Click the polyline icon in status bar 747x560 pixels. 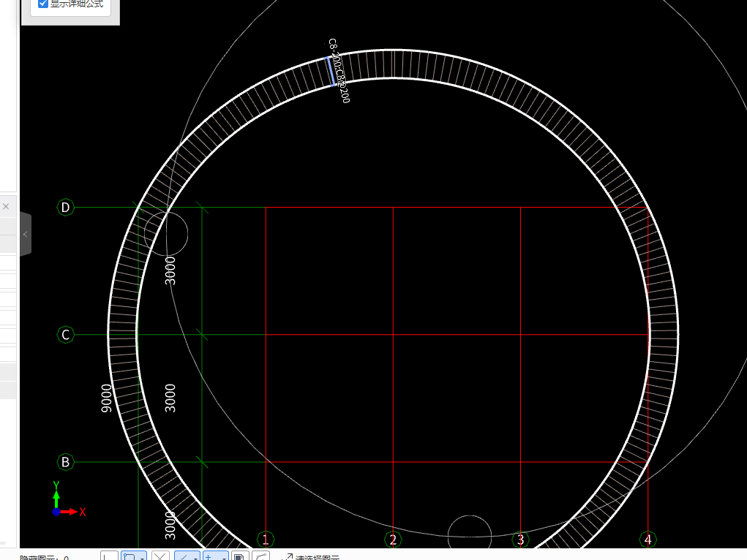[261, 556]
